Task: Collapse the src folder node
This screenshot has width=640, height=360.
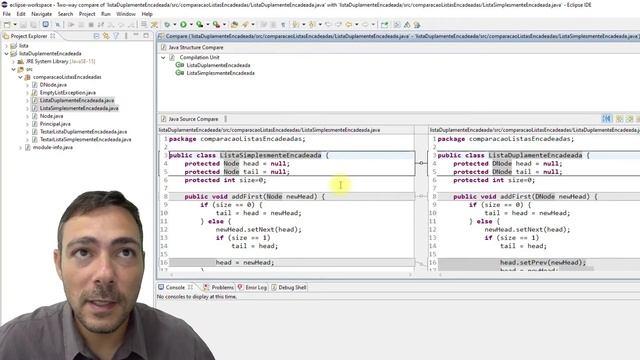Action: pyautogui.click(x=13, y=69)
